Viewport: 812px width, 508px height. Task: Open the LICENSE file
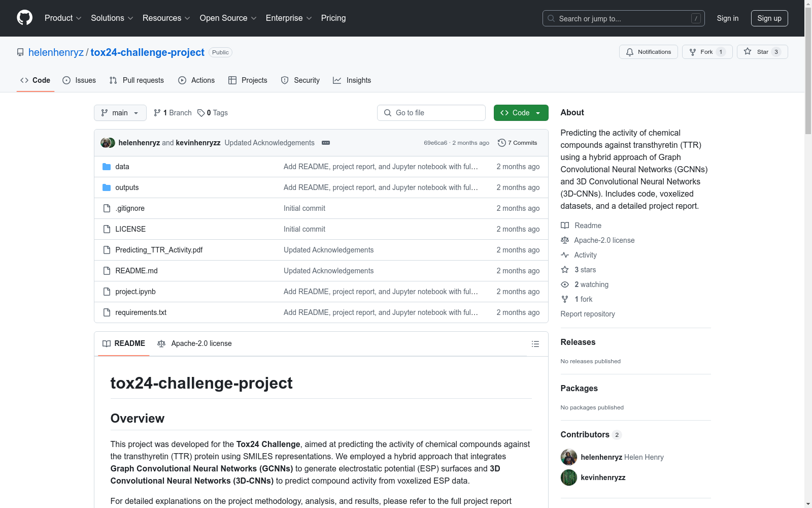pyautogui.click(x=130, y=229)
